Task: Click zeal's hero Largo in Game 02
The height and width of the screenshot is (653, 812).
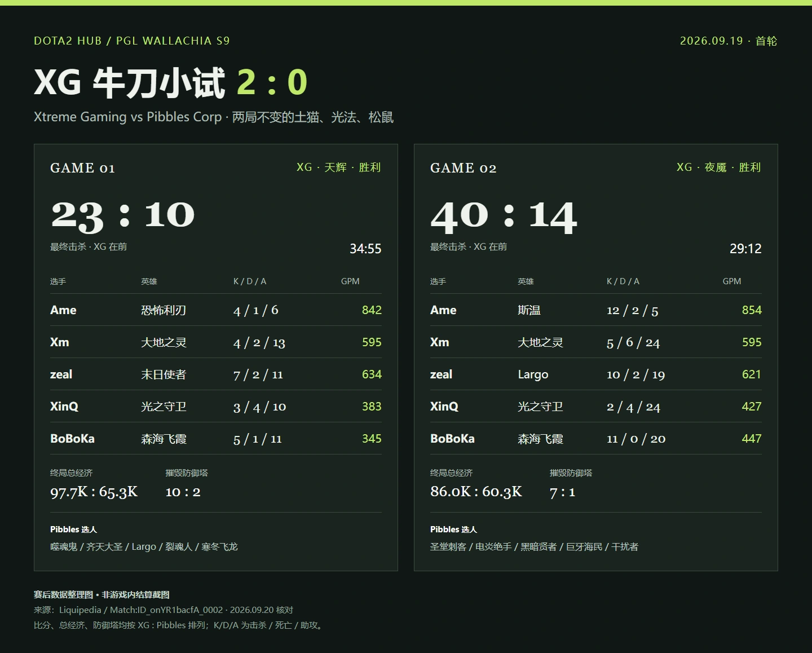Action: 533,374
